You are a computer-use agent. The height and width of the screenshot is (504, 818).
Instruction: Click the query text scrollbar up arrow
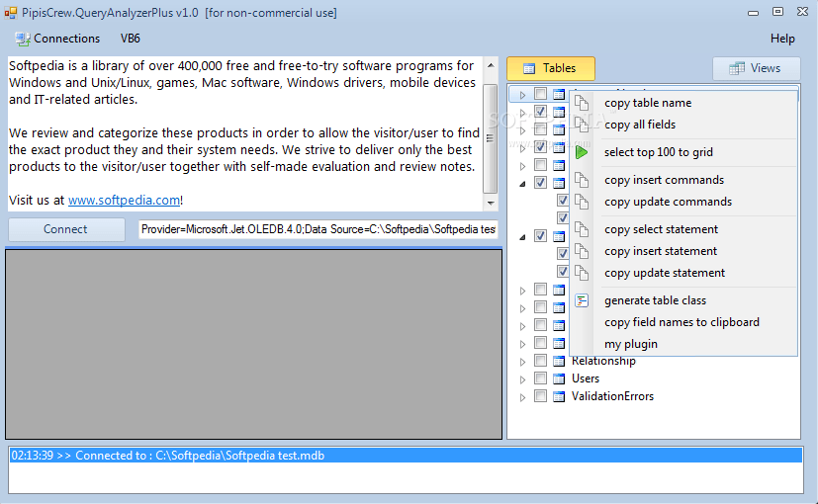click(491, 65)
